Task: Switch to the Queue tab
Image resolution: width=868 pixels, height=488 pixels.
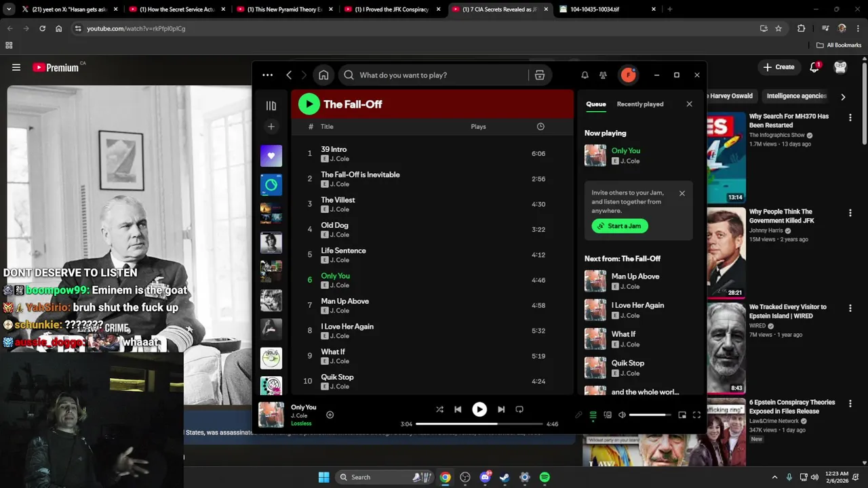Action: tap(596, 104)
